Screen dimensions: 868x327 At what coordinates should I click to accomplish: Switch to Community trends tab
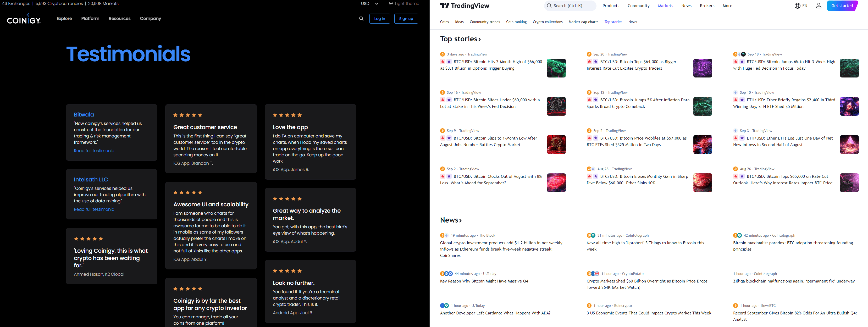pyautogui.click(x=485, y=22)
